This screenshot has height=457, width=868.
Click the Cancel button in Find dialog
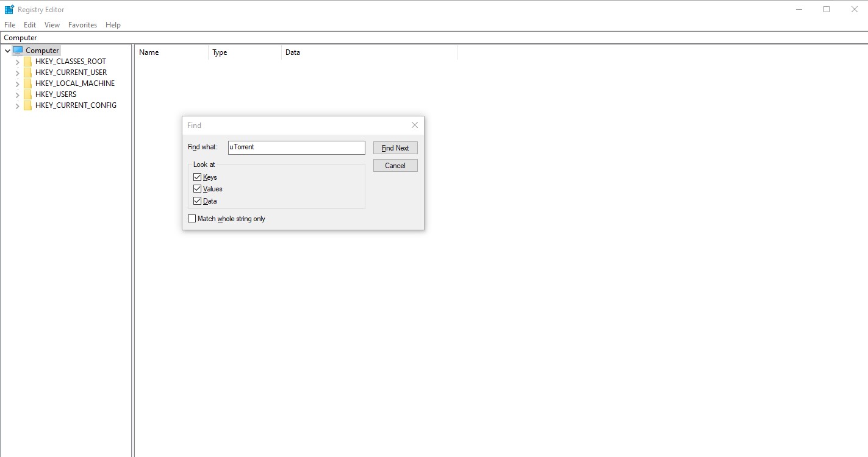click(x=395, y=166)
